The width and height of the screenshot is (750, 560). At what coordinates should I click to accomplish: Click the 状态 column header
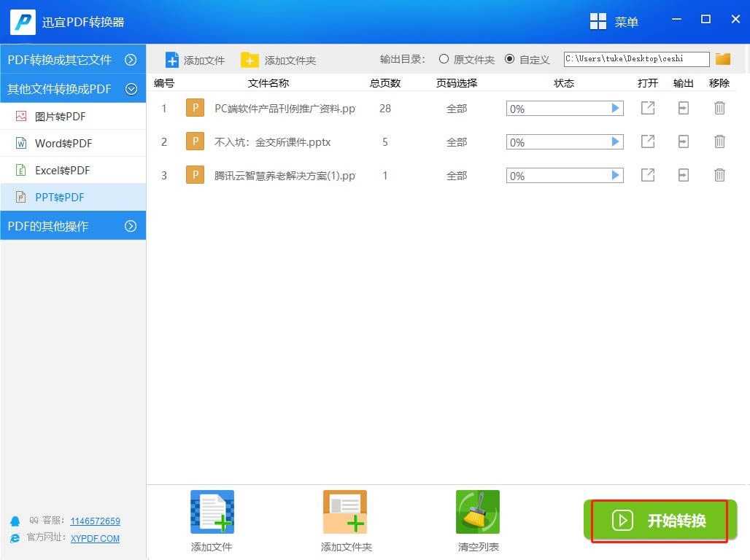pyautogui.click(x=564, y=83)
